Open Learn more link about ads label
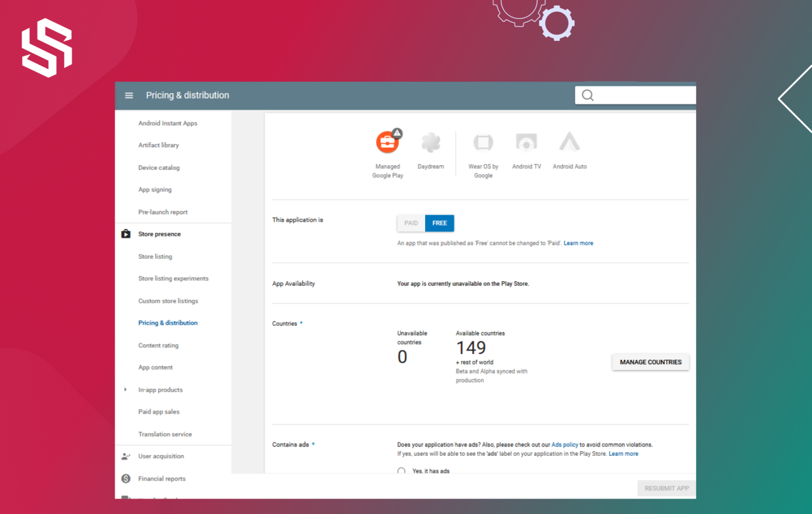This screenshot has width=812, height=514. tap(623, 454)
